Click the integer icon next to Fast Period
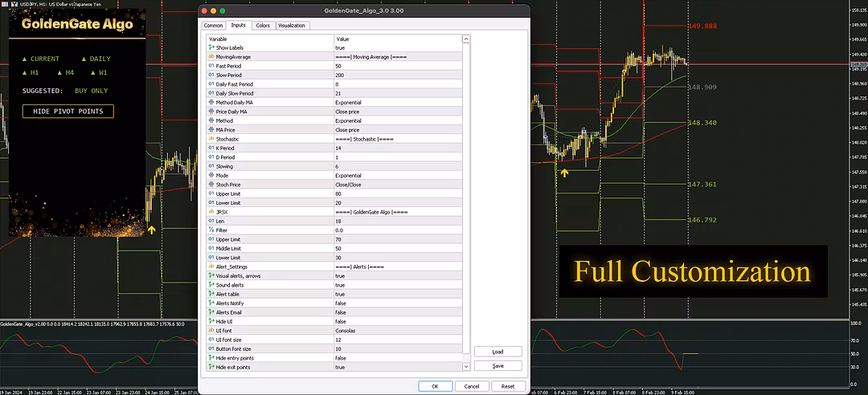The height and width of the screenshot is (395, 868). [x=211, y=66]
